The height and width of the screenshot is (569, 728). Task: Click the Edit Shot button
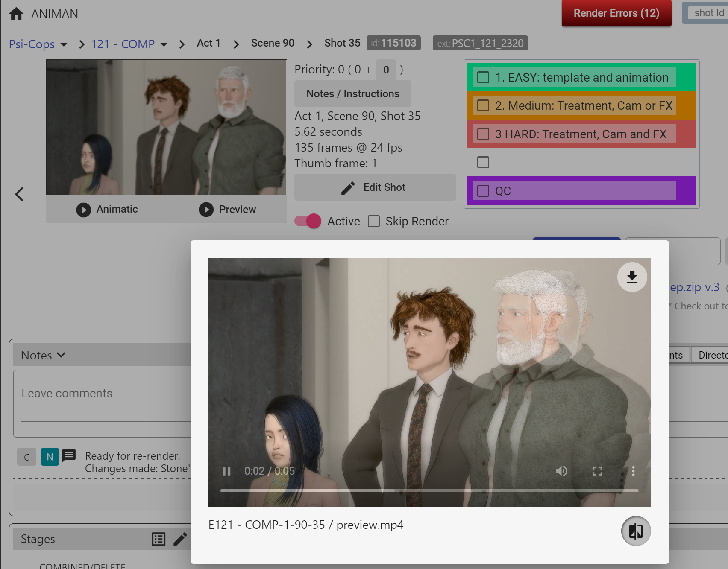coord(375,187)
